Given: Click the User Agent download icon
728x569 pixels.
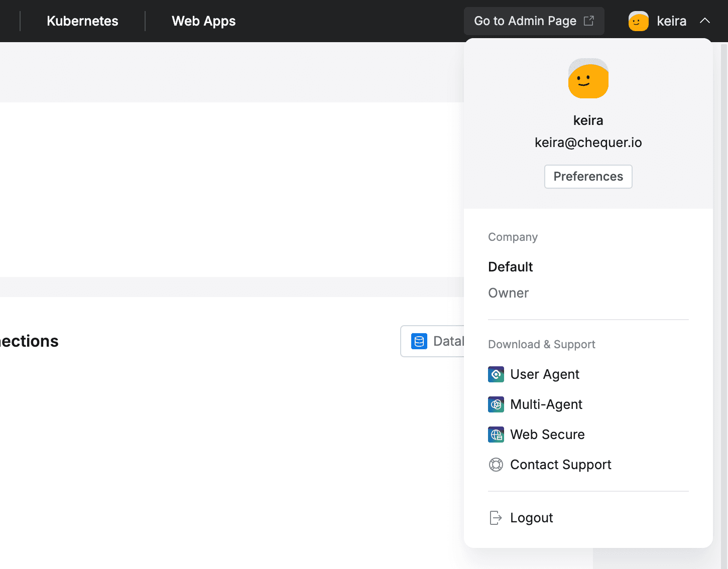Looking at the screenshot, I should click(x=496, y=374).
